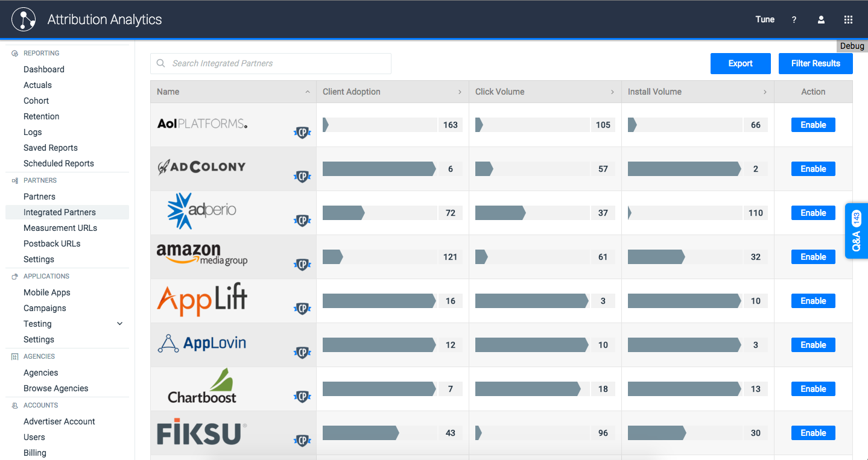Click the Accounts section icon
Screen dimensions: 868x460
click(15, 406)
